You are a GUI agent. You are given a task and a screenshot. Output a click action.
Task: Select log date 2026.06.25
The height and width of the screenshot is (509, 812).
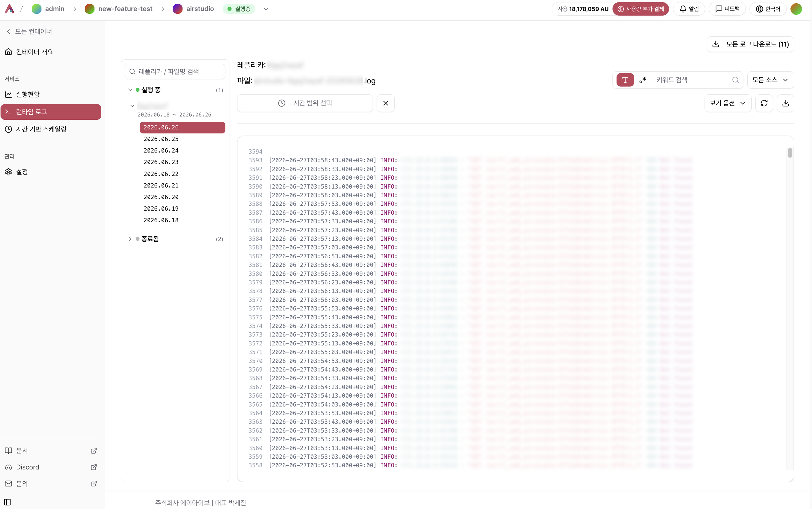182,139
